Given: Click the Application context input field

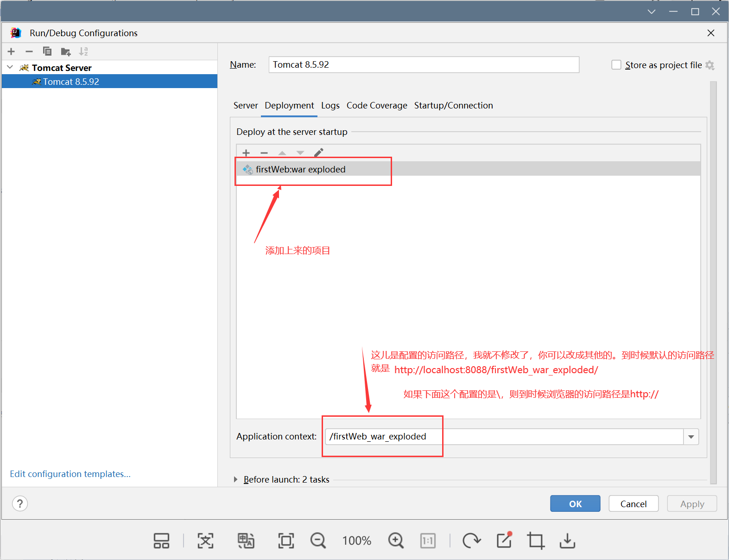Looking at the screenshot, I should pos(504,437).
